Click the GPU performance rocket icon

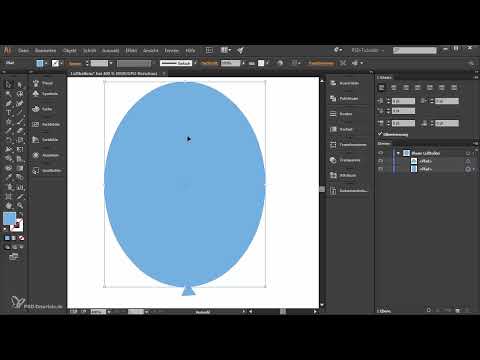click(240, 50)
